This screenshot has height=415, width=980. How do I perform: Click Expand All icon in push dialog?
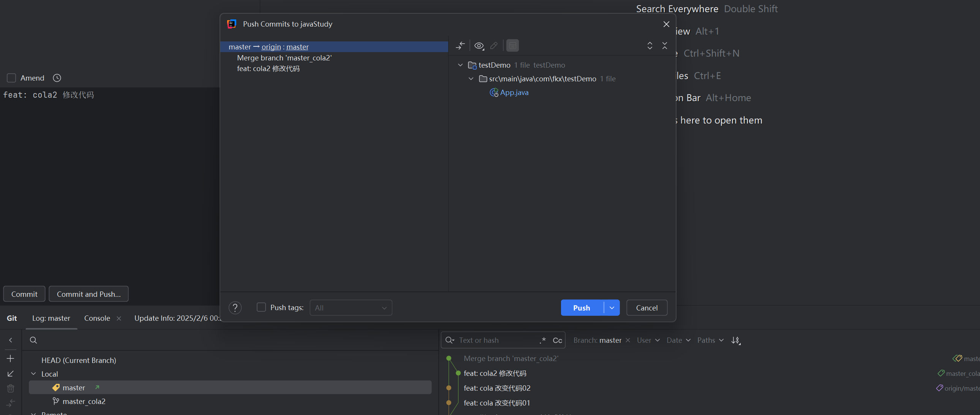coord(650,46)
